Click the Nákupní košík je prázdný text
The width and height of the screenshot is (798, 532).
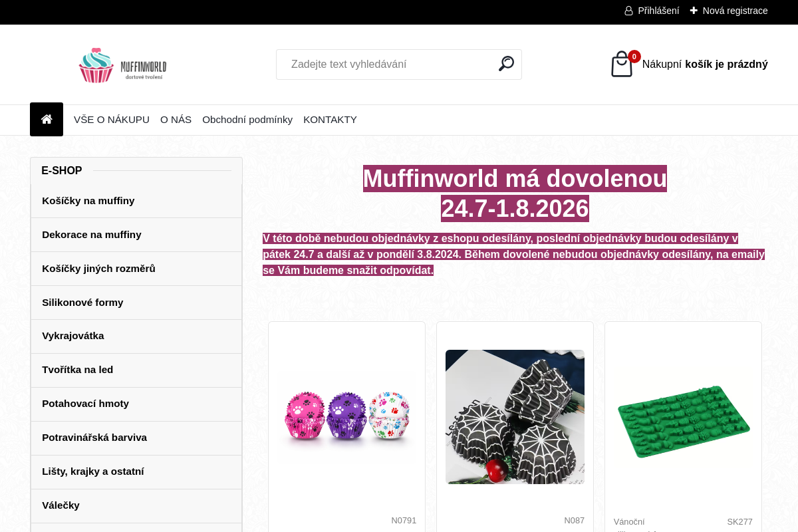(705, 65)
